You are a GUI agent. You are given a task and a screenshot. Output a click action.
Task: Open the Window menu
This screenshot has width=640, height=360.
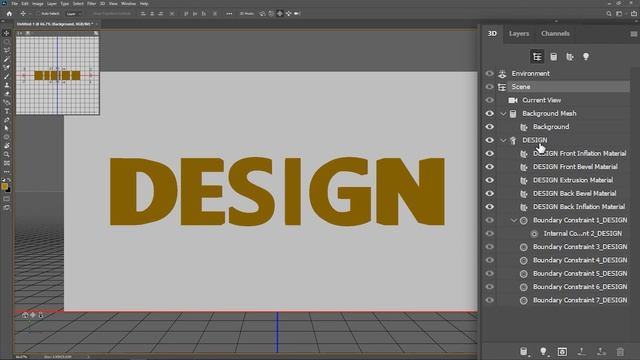coord(128,4)
